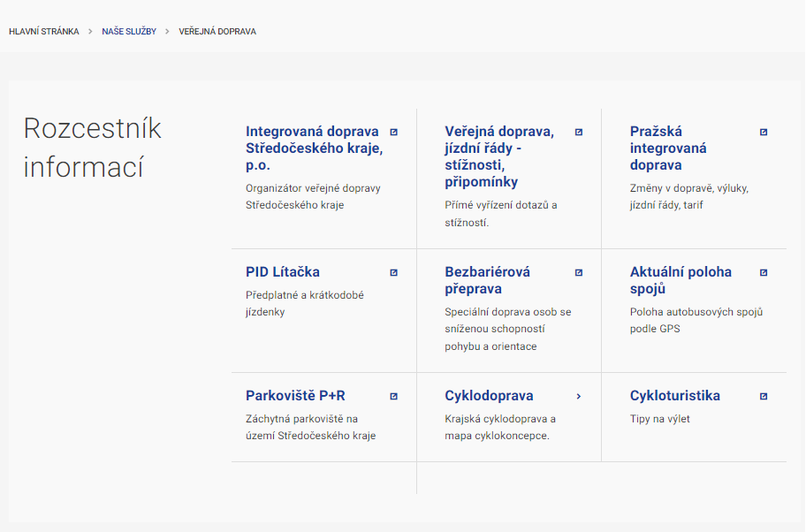Go to Hlavní stránka breadcrumb
This screenshot has width=806, height=532.
[x=44, y=32]
